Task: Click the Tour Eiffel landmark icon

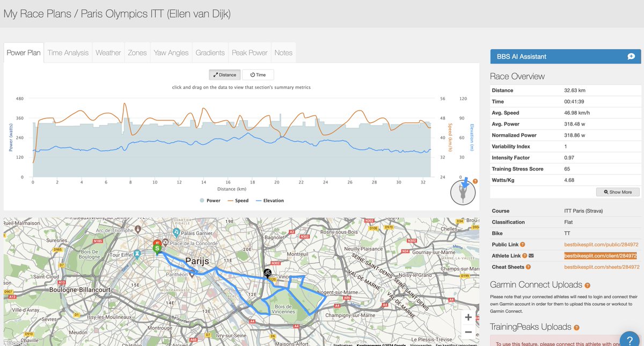Action: pyautogui.click(x=137, y=254)
